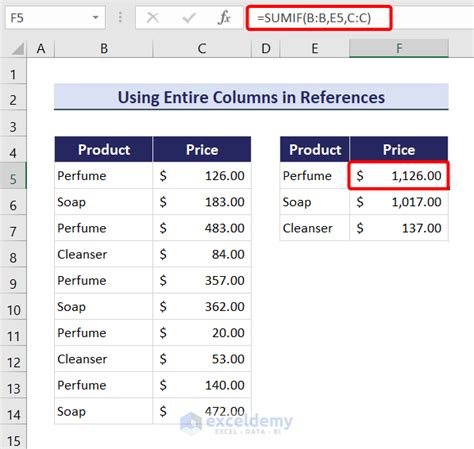Click the Price header in column F

(399, 149)
